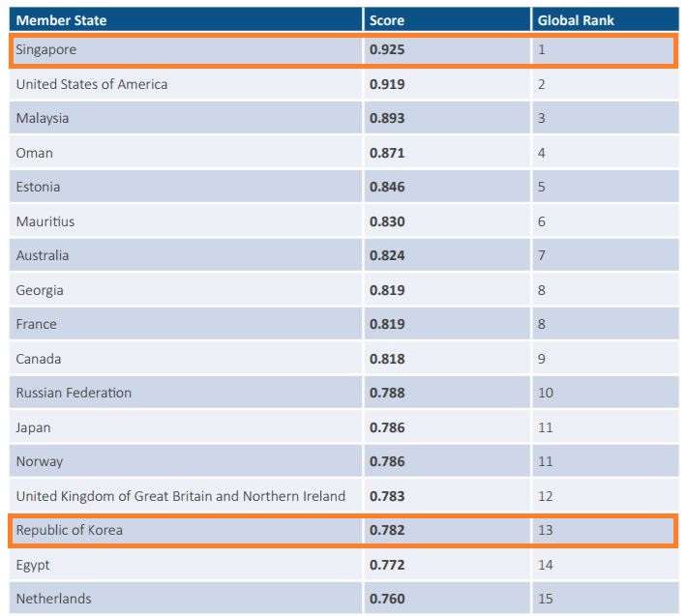The width and height of the screenshot is (686, 616).
Task: Click Estonia's global rank 5
Action: (542, 187)
